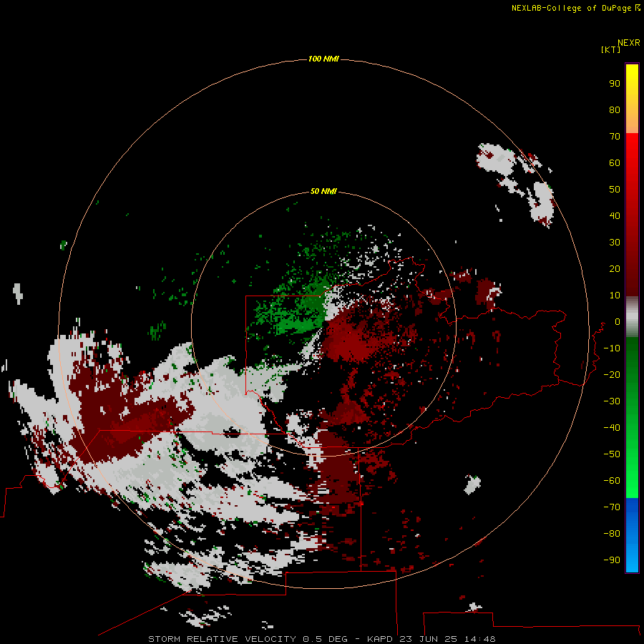
Task: Click the -80 value on the velocity scale
Action: coord(612,534)
